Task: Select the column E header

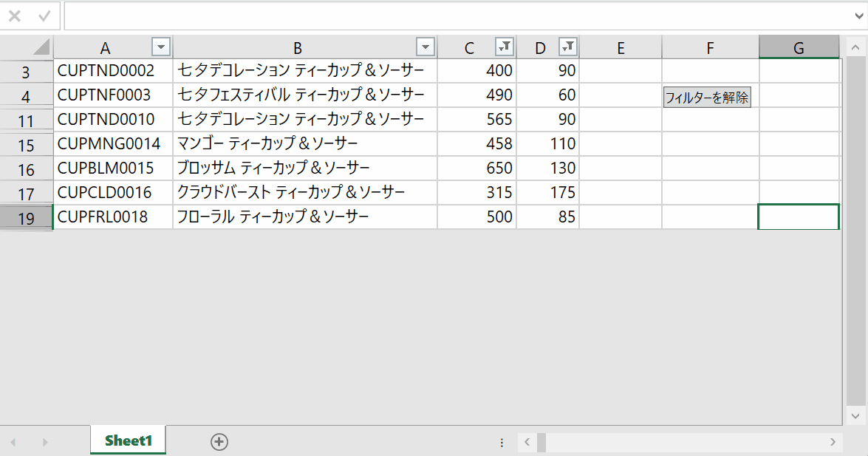Action: [621, 48]
